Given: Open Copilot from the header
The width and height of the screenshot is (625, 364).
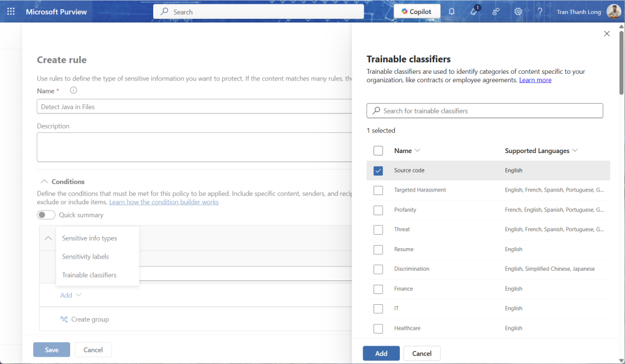Looking at the screenshot, I should click(x=417, y=12).
